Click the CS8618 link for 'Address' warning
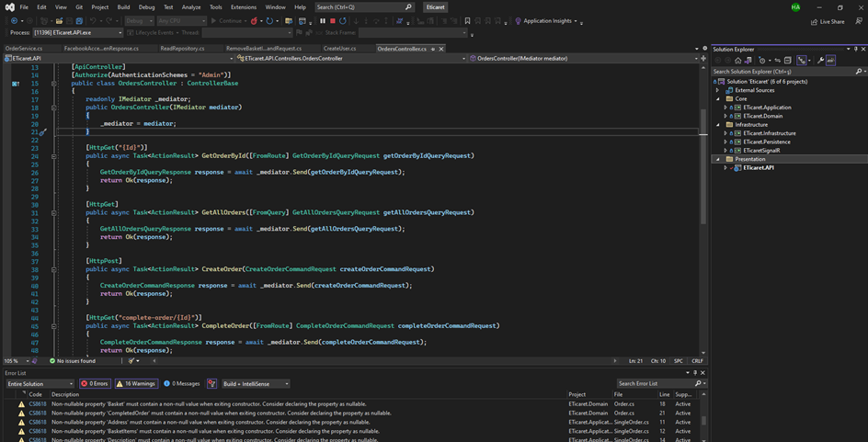The height and width of the screenshot is (442, 868). click(36, 422)
